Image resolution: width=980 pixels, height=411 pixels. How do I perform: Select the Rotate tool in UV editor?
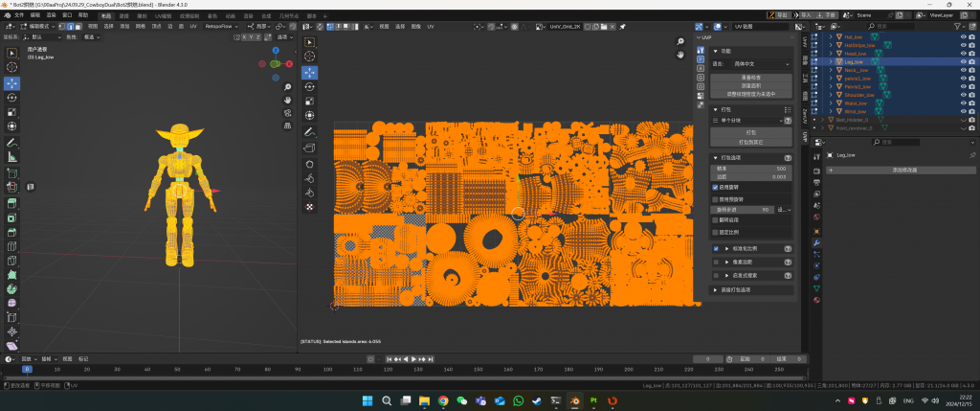310,86
